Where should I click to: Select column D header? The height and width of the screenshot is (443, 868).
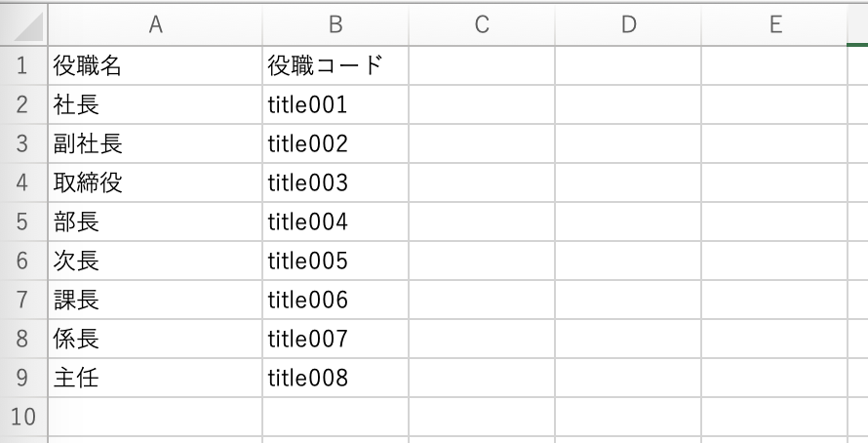pos(627,26)
